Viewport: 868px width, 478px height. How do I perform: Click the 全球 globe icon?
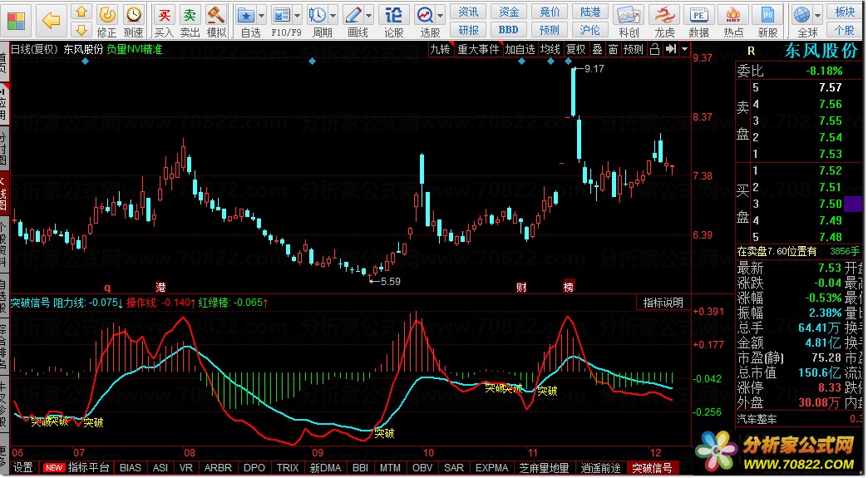coord(801,15)
